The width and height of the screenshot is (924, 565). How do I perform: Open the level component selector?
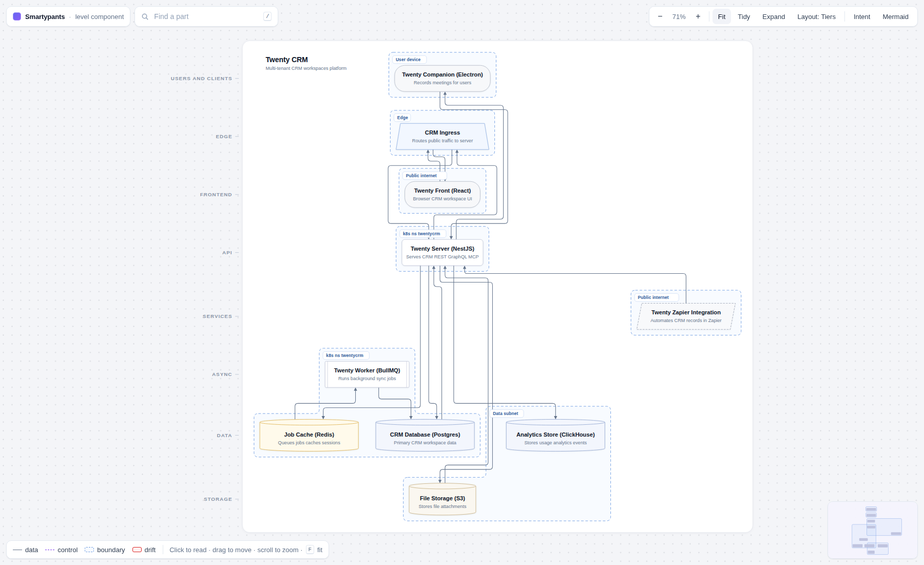(x=100, y=16)
